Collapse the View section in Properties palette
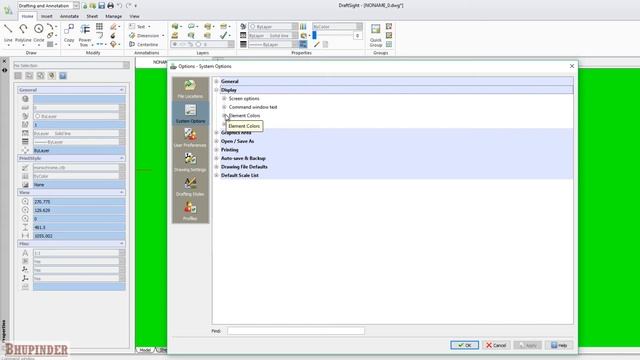The width and height of the screenshot is (640, 360). tap(122, 192)
